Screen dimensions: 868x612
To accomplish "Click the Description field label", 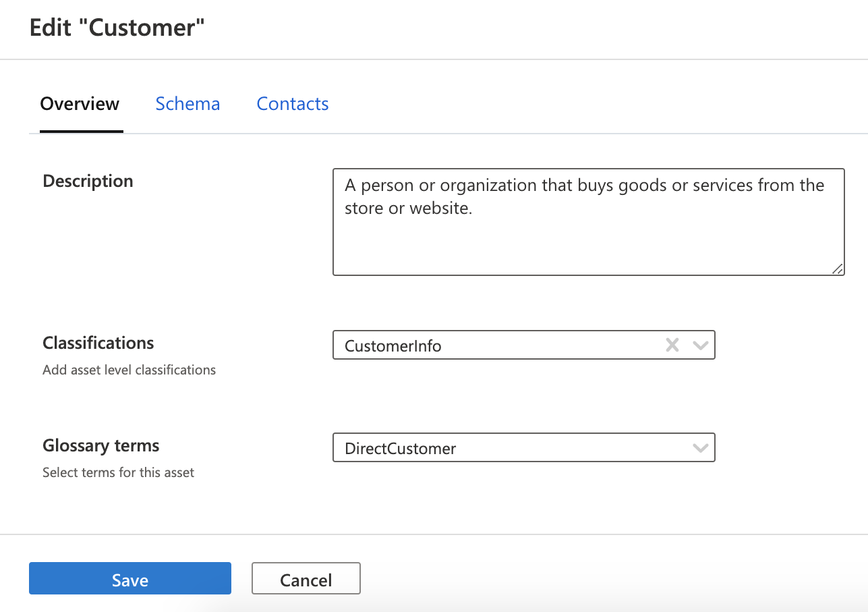I will 88,182.
